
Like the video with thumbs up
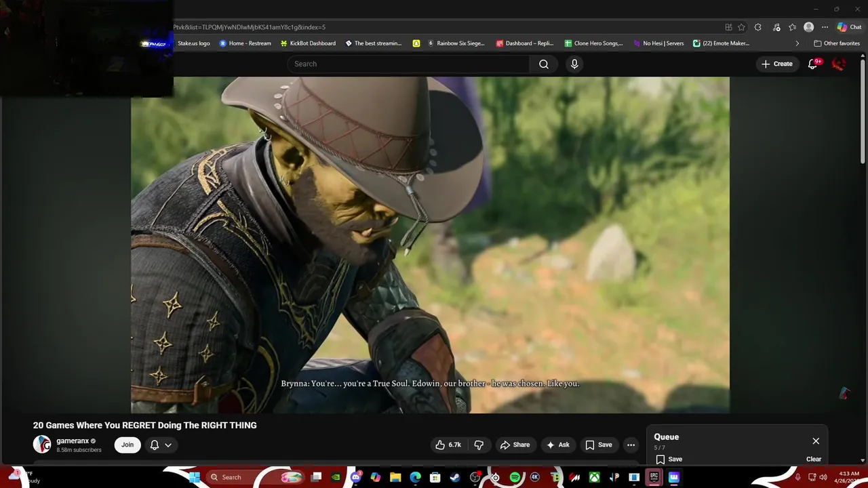[x=448, y=445]
